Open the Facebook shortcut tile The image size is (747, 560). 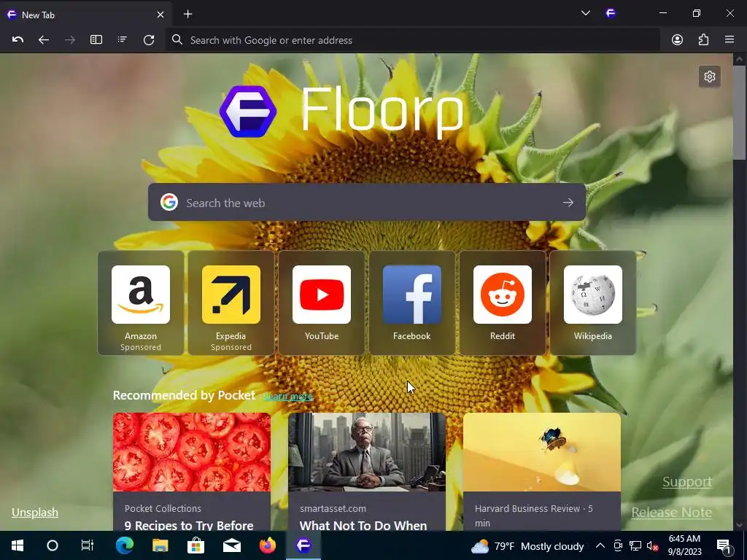pyautogui.click(x=412, y=303)
